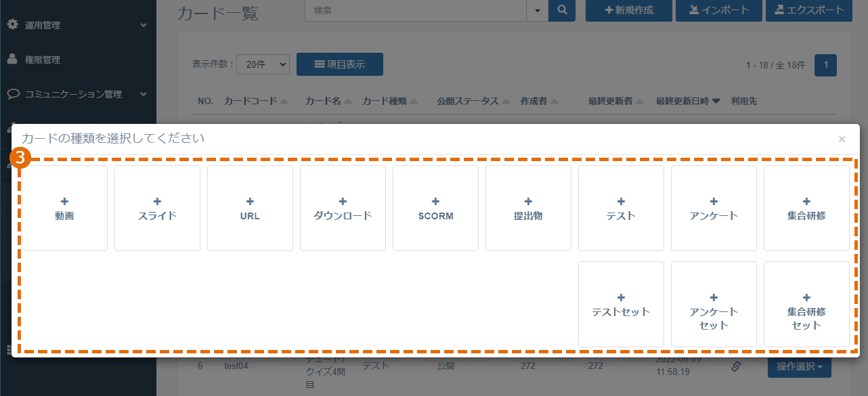Image resolution: width=868 pixels, height=396 pixels.
Task: Click the 項目表示 button
Action: [x=340, y=64]
